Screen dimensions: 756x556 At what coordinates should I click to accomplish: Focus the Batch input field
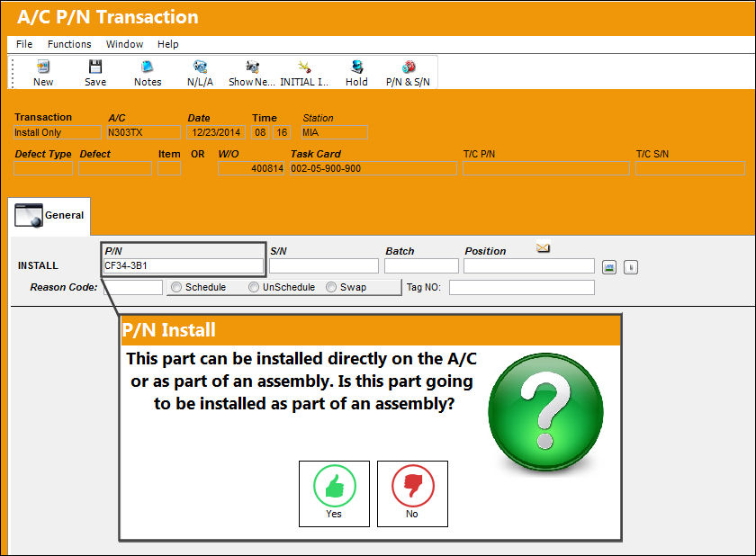click(x=421, y=266)
